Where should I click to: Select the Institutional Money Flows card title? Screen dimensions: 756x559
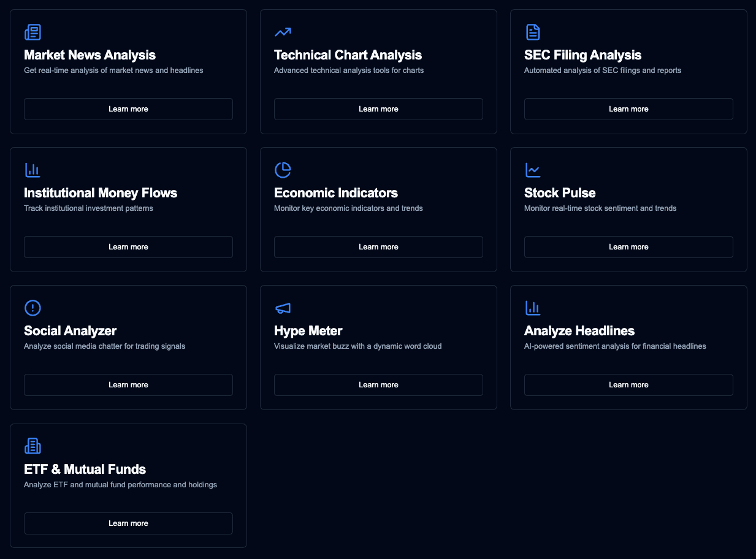(101, 192)
